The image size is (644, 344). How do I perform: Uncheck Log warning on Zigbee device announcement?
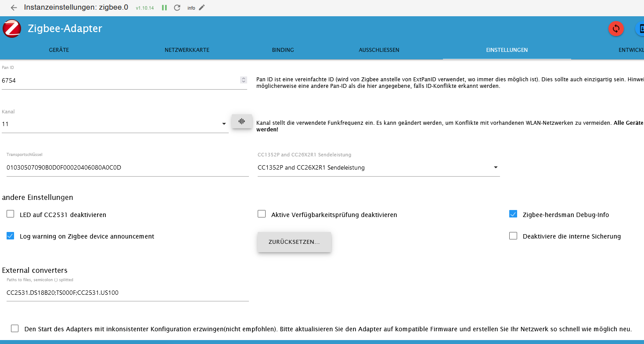tap(10, 236)
